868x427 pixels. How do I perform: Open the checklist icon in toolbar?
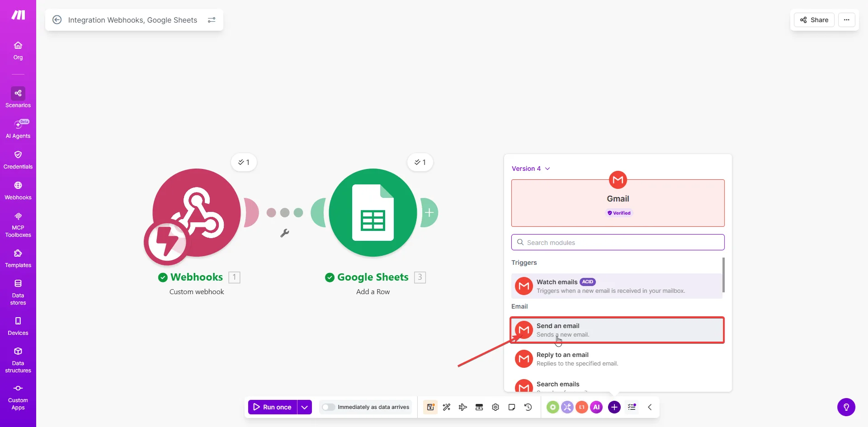tap(632, 407)
